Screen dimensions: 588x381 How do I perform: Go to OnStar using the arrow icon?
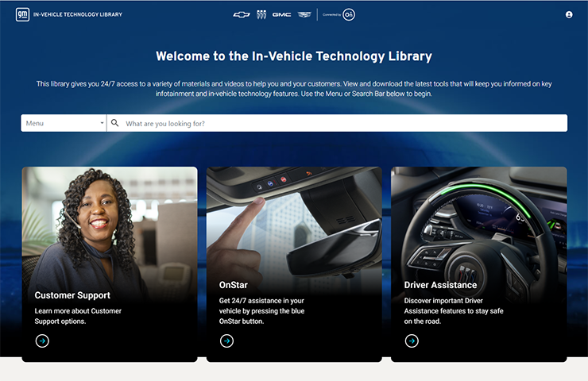[227, 341]
